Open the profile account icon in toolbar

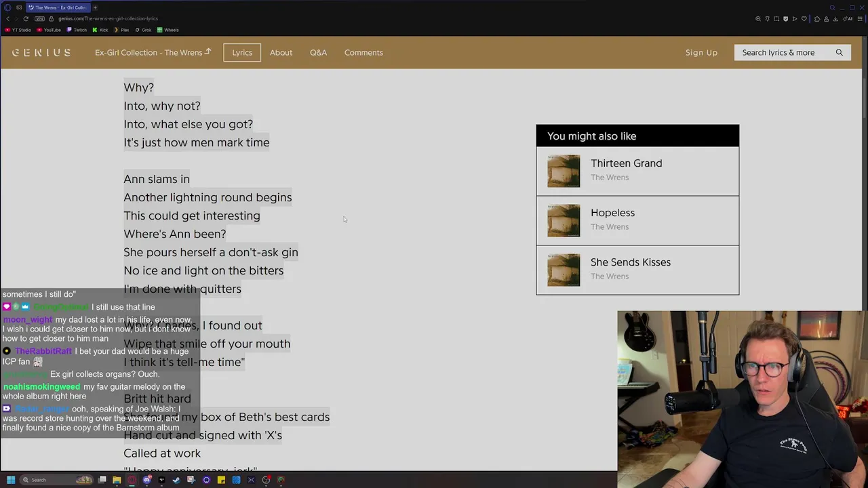pos(826,18)
